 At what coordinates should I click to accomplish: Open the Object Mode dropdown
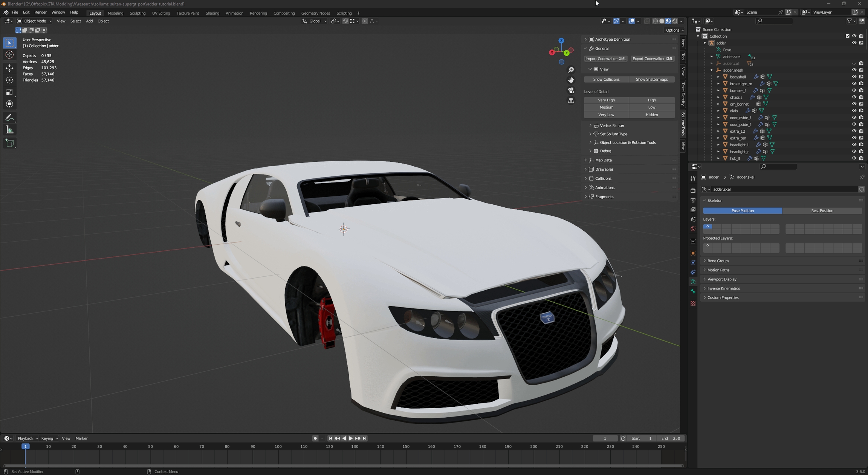pyautogui.click(x=35, y=21)
